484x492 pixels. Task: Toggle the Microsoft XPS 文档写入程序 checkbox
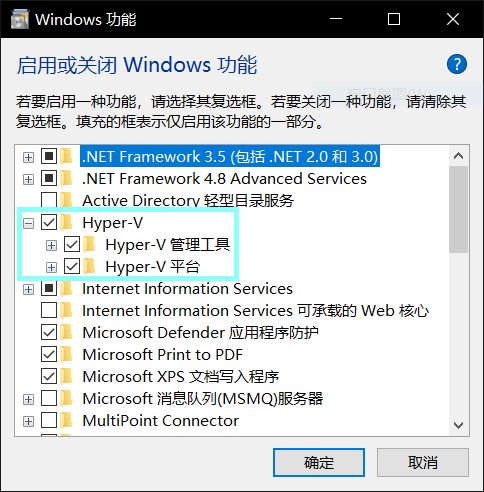pos(49,376)
